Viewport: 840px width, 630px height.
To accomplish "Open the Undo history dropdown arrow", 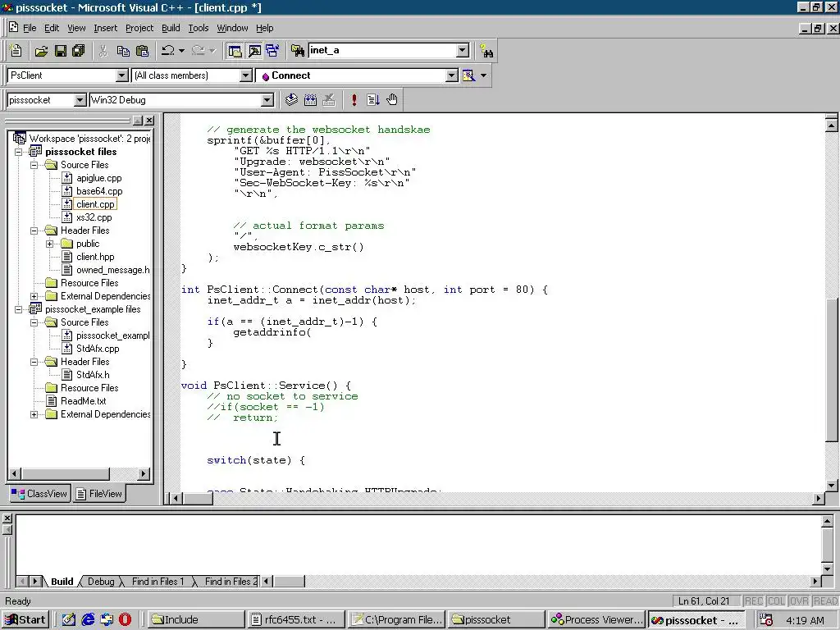I will click(181, 51).
